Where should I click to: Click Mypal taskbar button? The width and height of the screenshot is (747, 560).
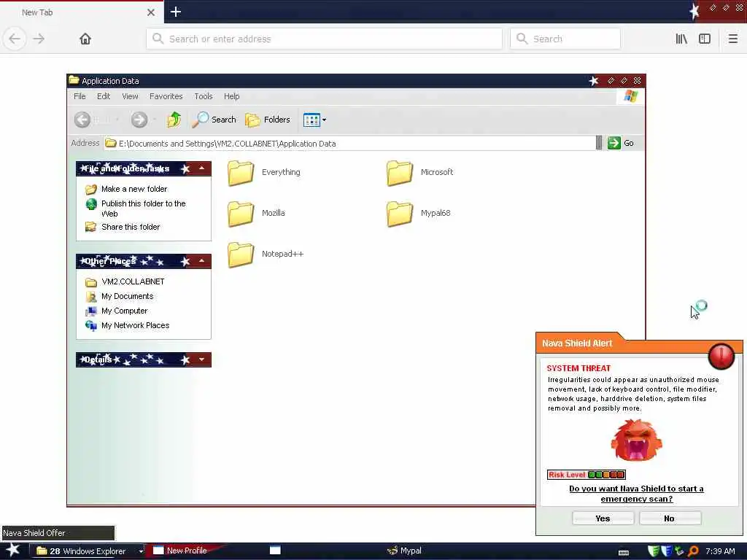pyautogui.click(x=404, y=551)
